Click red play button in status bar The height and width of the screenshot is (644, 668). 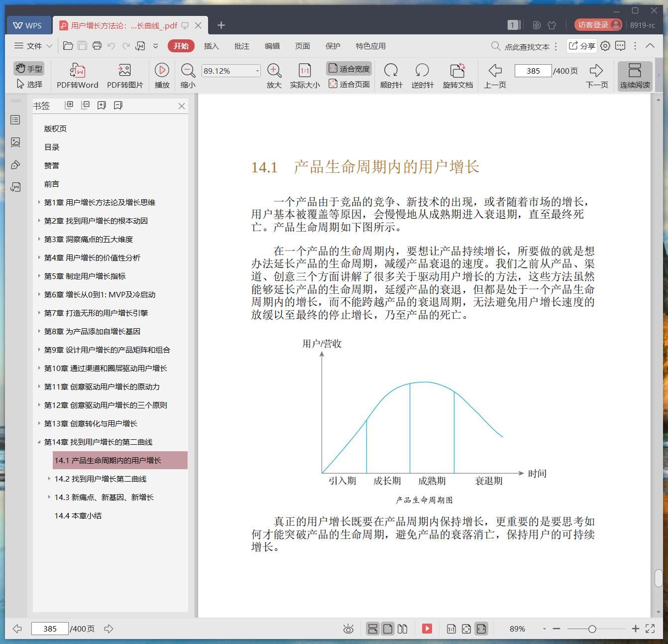click(427, 629)
